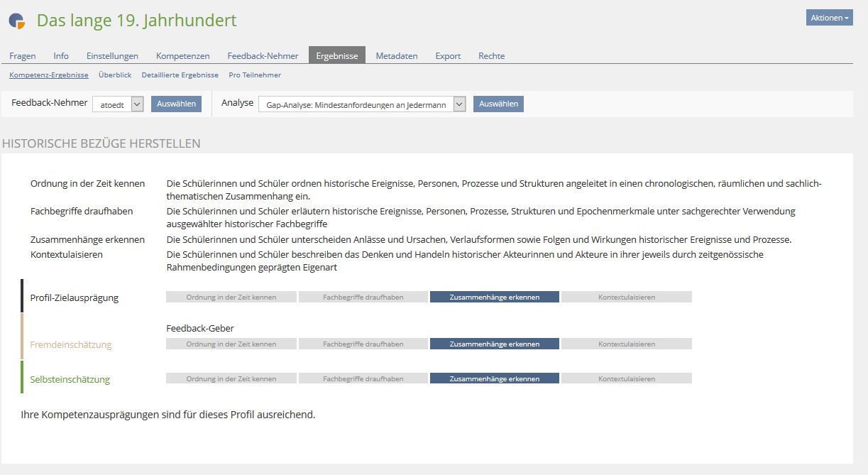Open Detaillierte Ergebnisse sub-tab
Viewport: 868px width, 475px height.
tap(180, 75)
